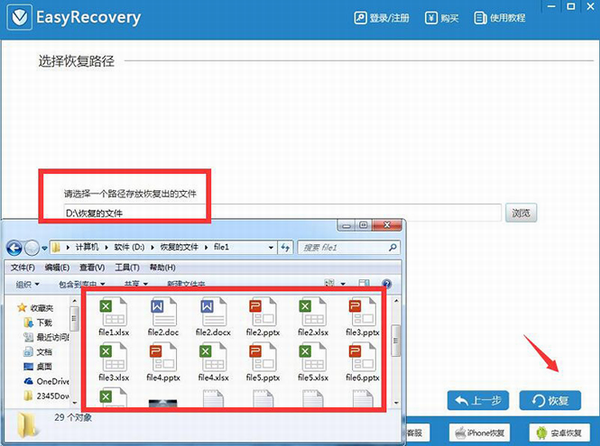The width and height of the screenshot is (600, 446).
Task: Select file2.doc Word file icon
Action: point(163,317)
